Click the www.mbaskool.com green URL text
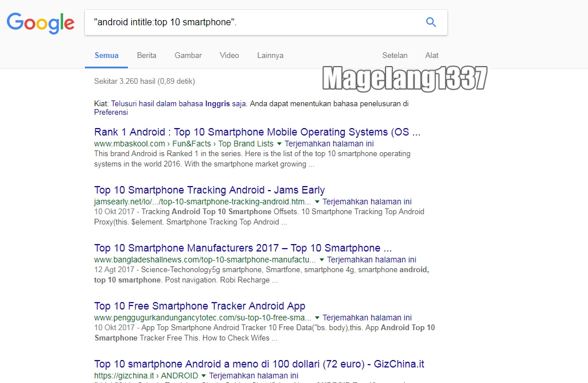588x383 pixels. (x=130, y=144)
